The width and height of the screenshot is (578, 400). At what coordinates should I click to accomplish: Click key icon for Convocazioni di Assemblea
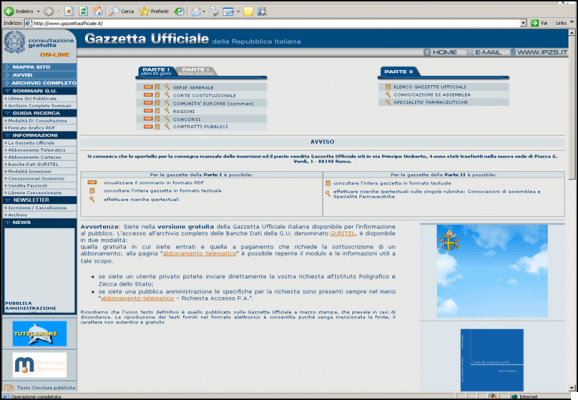pos(388,95)
